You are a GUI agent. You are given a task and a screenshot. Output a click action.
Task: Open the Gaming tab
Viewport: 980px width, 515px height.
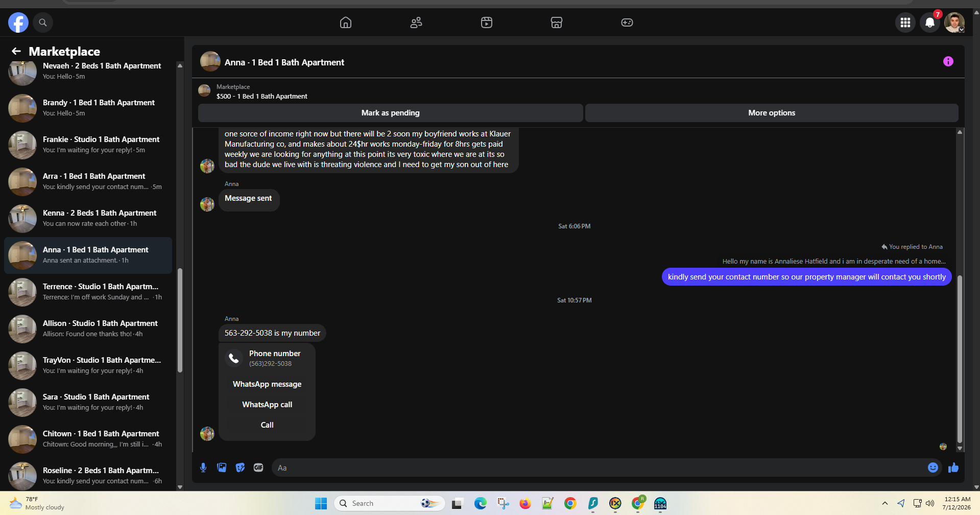click(x=627, y=22)
